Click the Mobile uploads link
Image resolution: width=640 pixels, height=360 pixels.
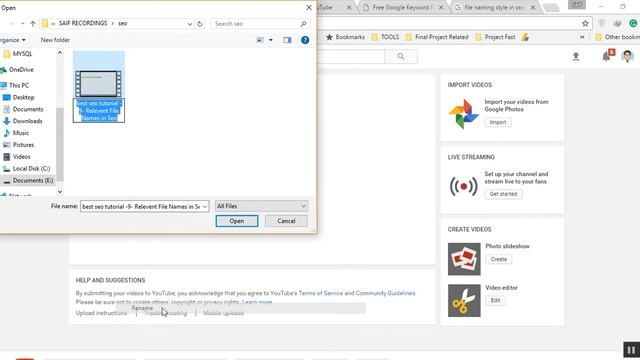tap(224, 313)
